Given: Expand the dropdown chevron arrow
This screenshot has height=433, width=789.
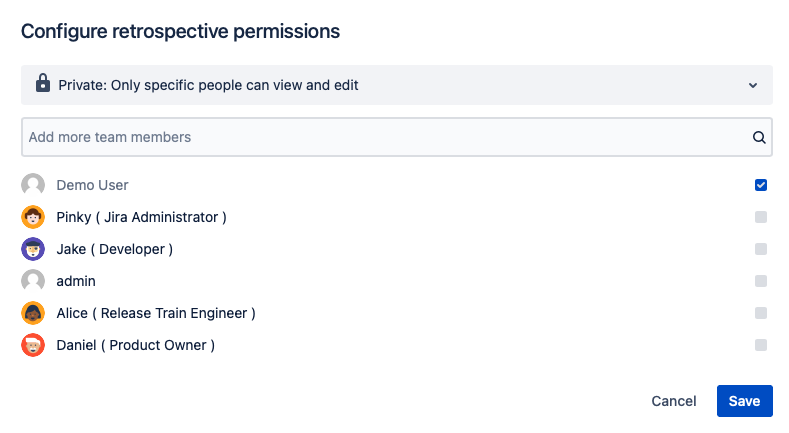Looking at the screenshot, I should coord(753,86).
